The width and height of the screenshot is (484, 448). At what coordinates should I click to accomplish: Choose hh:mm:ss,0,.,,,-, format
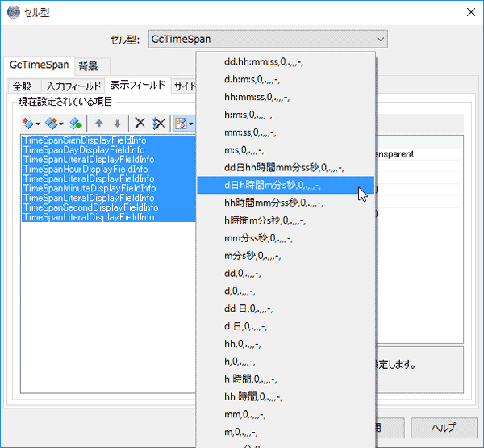tap(286, 97)
